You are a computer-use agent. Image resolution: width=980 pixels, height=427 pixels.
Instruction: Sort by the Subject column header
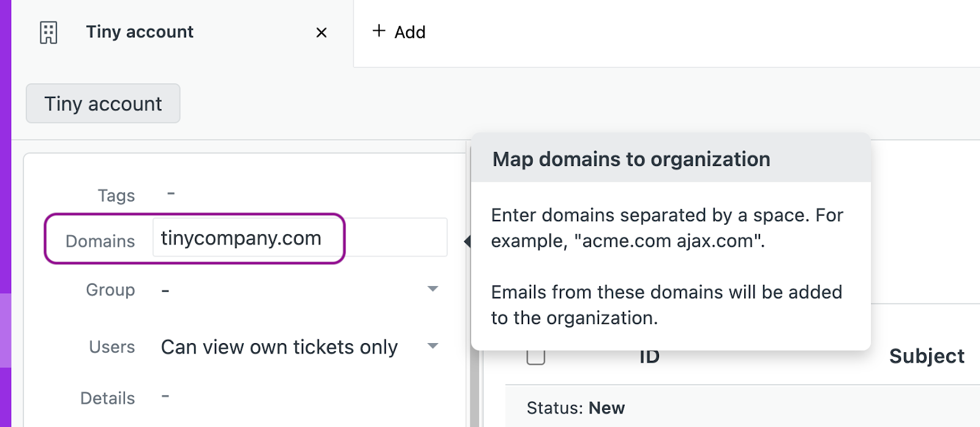pyautogui.click(x=926, y=357)
